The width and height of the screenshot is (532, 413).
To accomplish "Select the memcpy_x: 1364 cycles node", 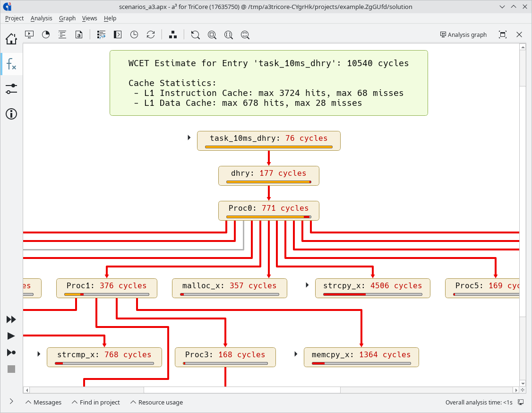I will tap(361, 357).
